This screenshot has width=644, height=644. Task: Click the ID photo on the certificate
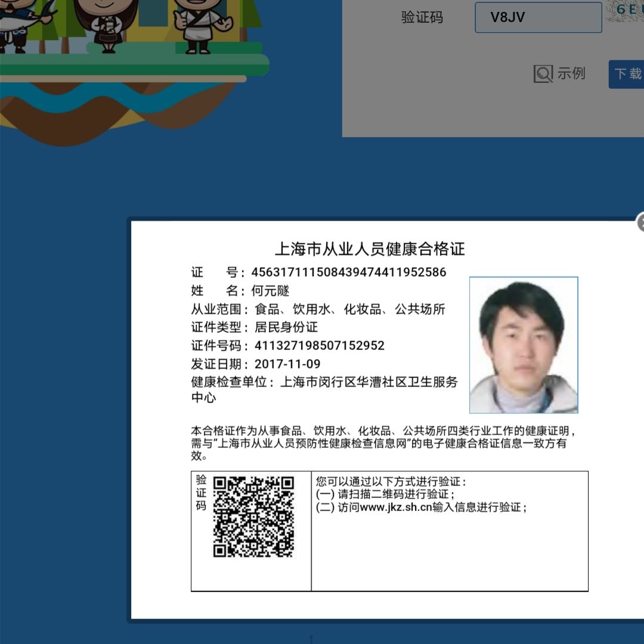pos(524,345)
